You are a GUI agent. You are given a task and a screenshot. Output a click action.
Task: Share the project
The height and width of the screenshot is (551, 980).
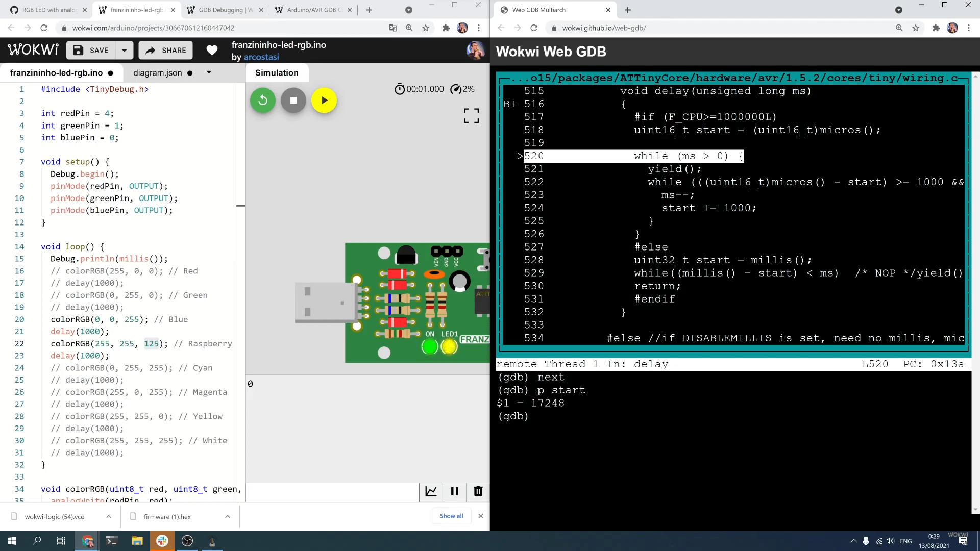pyautogui.click(x=165, y=50)
